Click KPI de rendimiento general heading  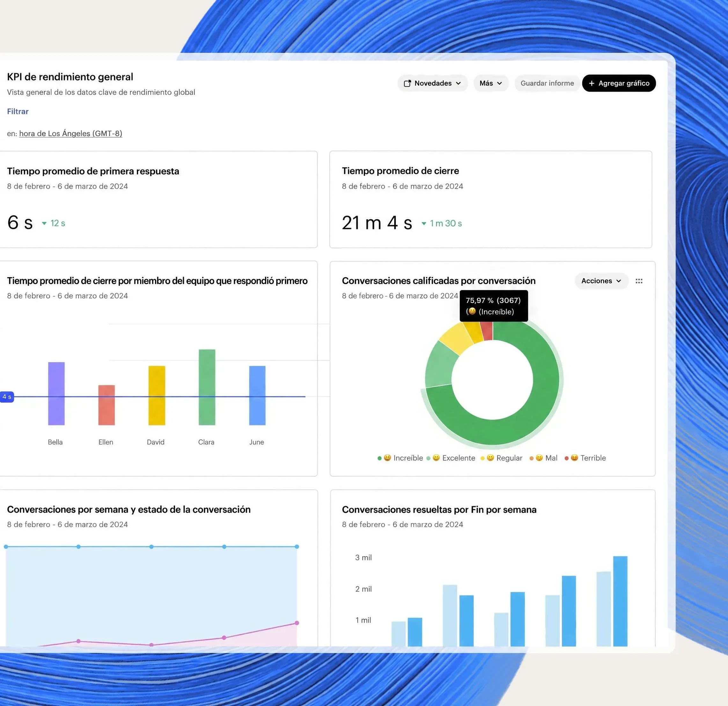[70, 77]
